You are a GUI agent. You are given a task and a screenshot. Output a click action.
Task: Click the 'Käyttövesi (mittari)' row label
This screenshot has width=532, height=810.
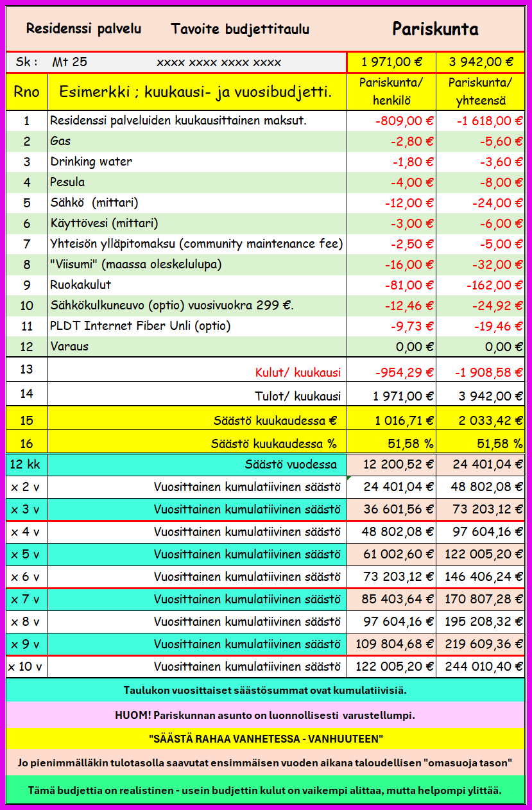[104, 223]
